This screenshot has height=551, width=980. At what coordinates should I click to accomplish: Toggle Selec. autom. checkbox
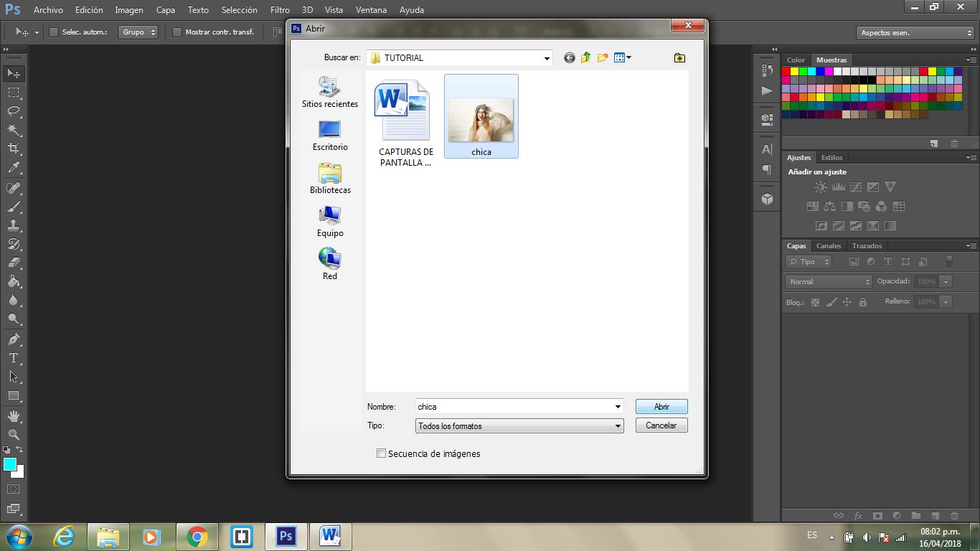tap(54, 32)
